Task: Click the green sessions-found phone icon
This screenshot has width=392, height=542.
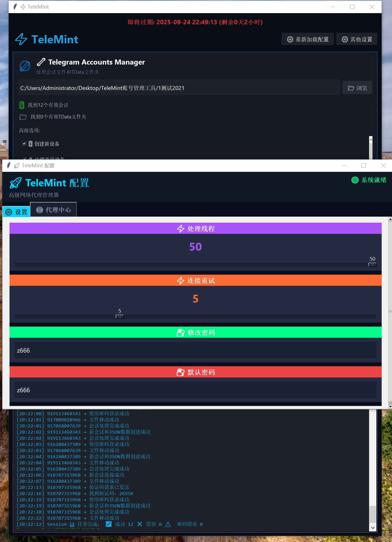Action: [22, 105]
